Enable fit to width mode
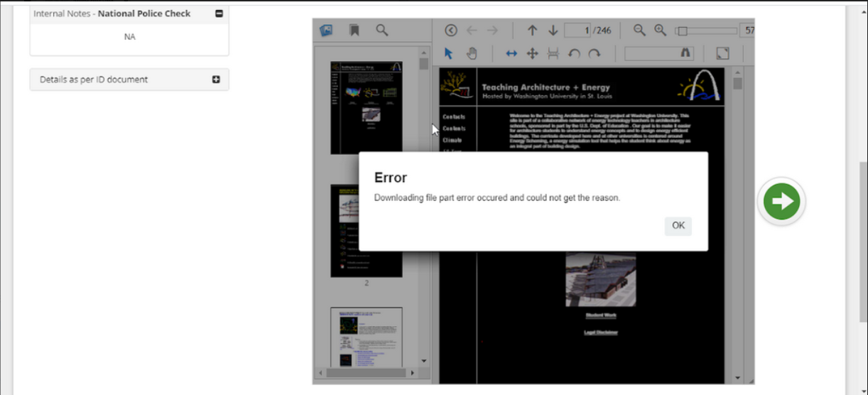Viewport: 868px width, 395px height. (511, 53)
